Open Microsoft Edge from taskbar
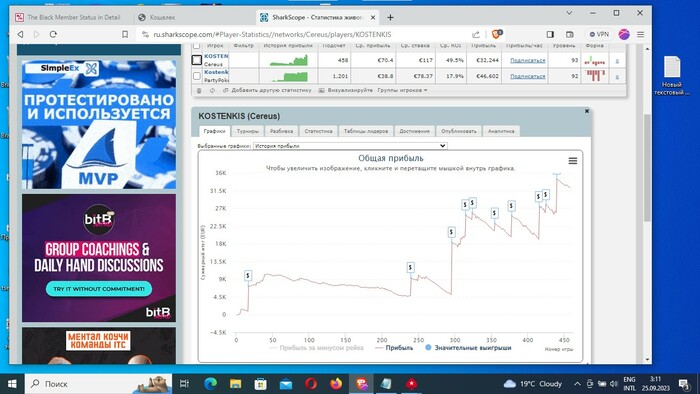Viewport: 700px width, 394px height. [210, 384]
